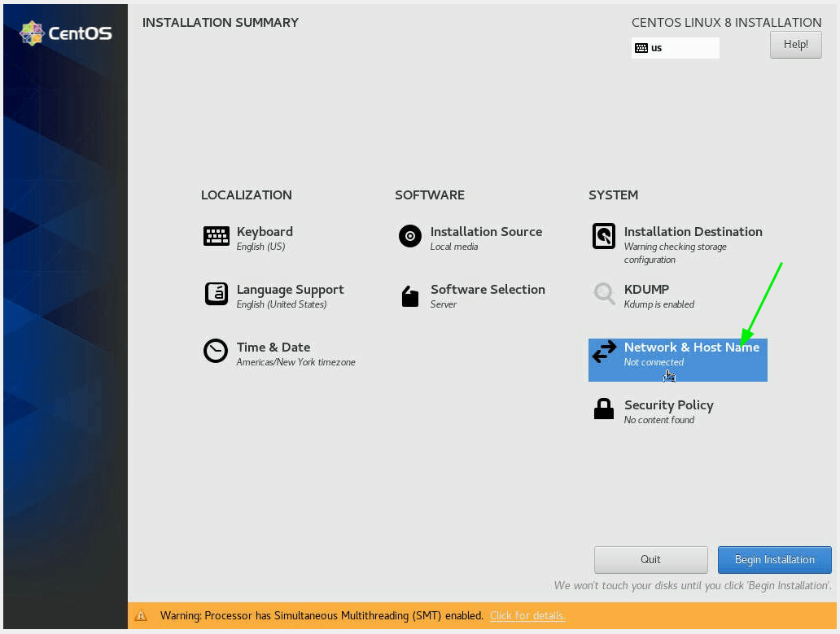The image size is (840, 634).
Task: Select the Installation Destination title
Action: point(693,231)
